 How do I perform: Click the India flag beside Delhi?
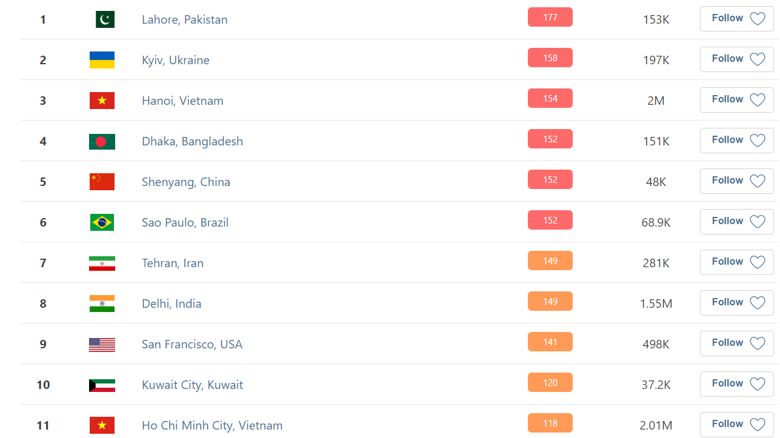(102, 303)
